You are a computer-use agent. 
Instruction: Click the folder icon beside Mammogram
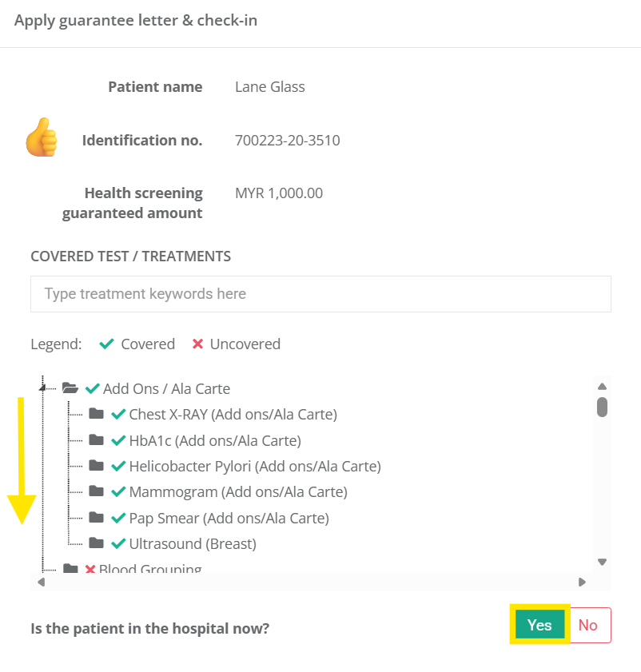pos(97,491)
